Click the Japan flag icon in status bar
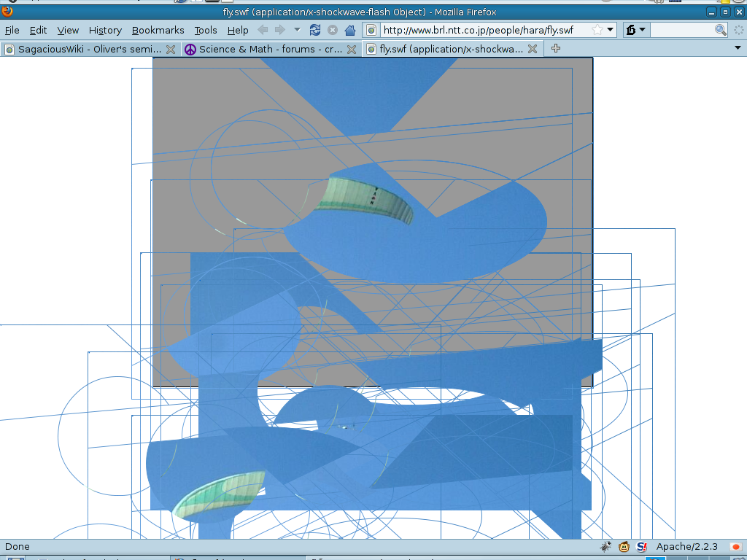The image size is (747, 560). 735,546
